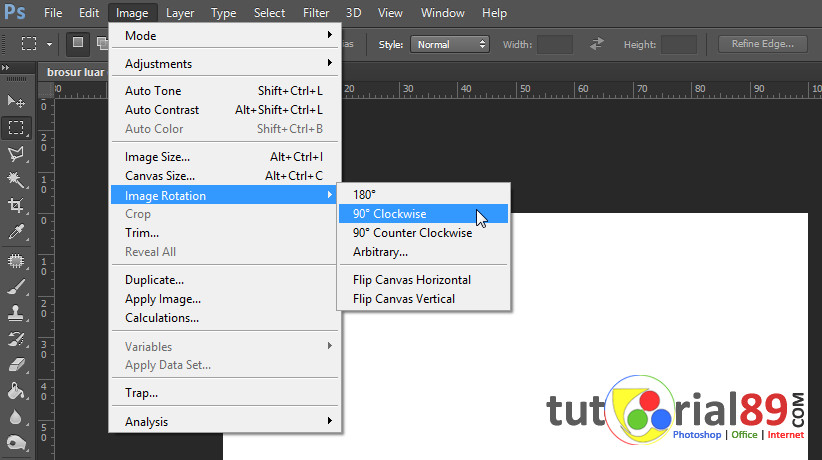Select the Move tool
Image resolution: width=822 pixels, height=460 pixels.
[x=16, y=101]
